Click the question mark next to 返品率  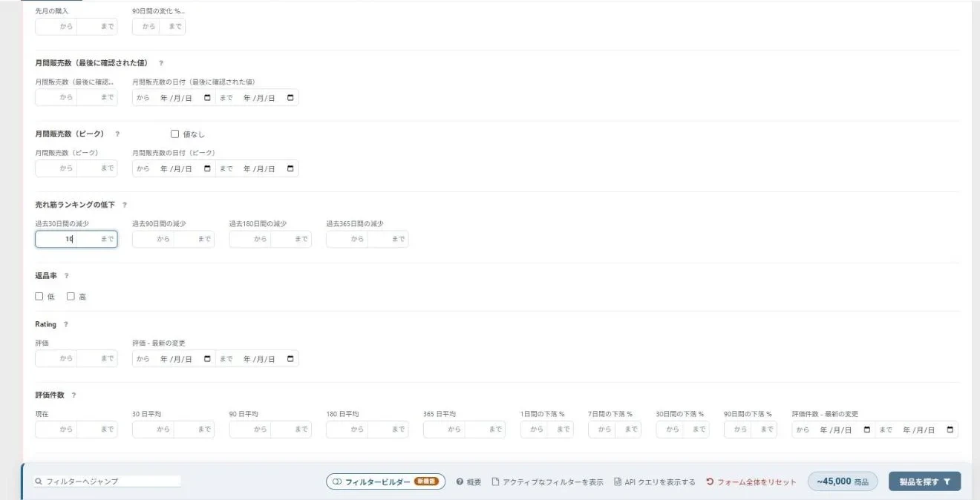(x=67, y=276)
